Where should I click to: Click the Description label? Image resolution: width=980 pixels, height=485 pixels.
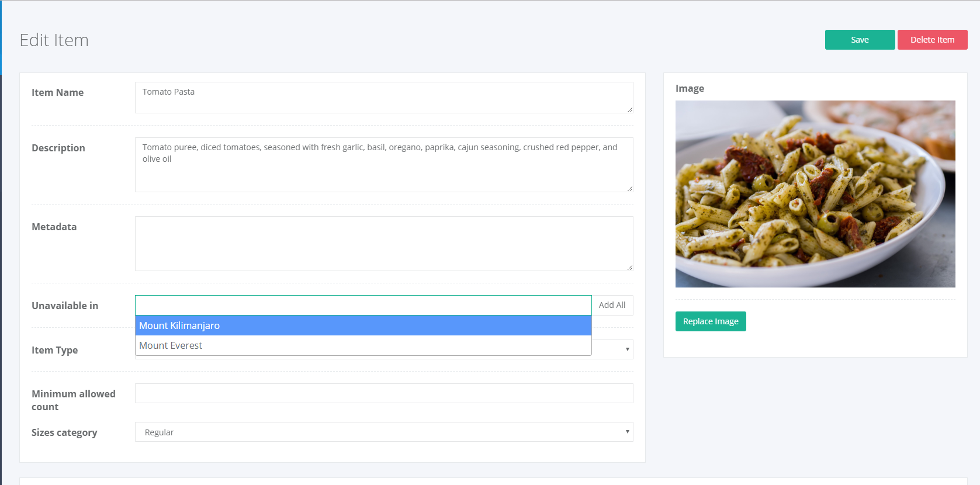click(x=58, y=148)
